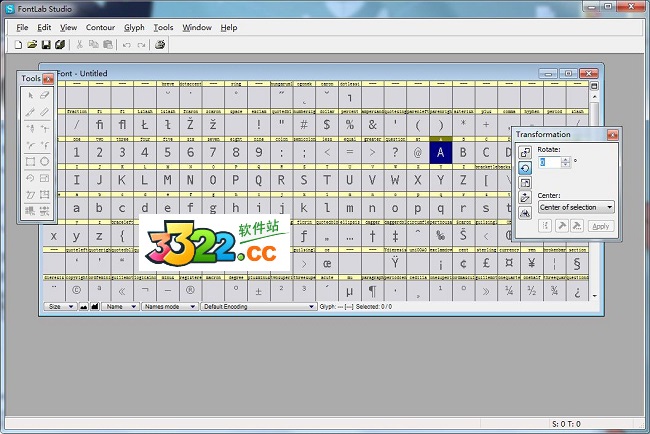The width and height of the screenshot is (650, 434).
Task: Increase rotate angle with stepper up arrow
Action: pos(566,159)
